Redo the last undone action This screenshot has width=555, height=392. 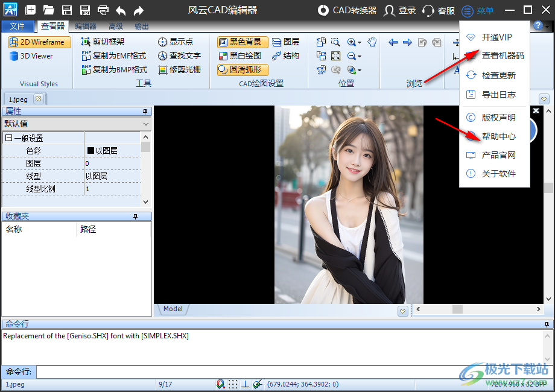tap(139, 11)
